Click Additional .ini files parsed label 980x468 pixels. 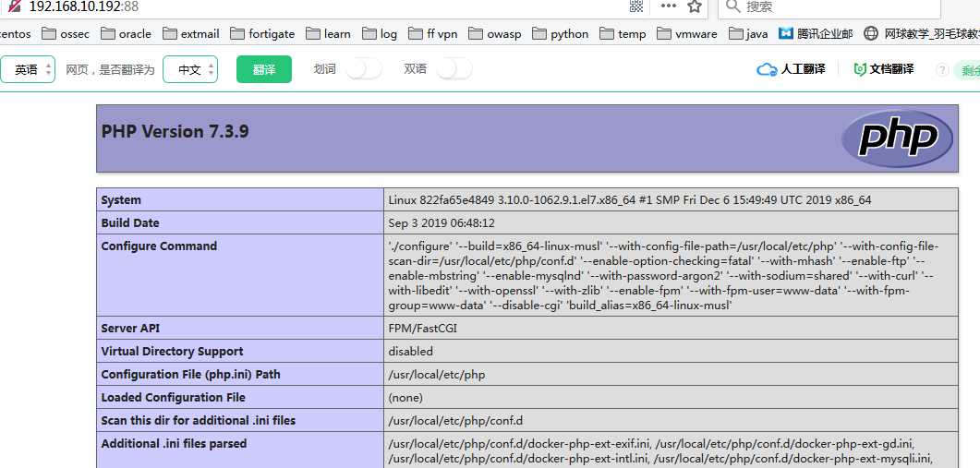pyautogui.click(x=174, y=444)
